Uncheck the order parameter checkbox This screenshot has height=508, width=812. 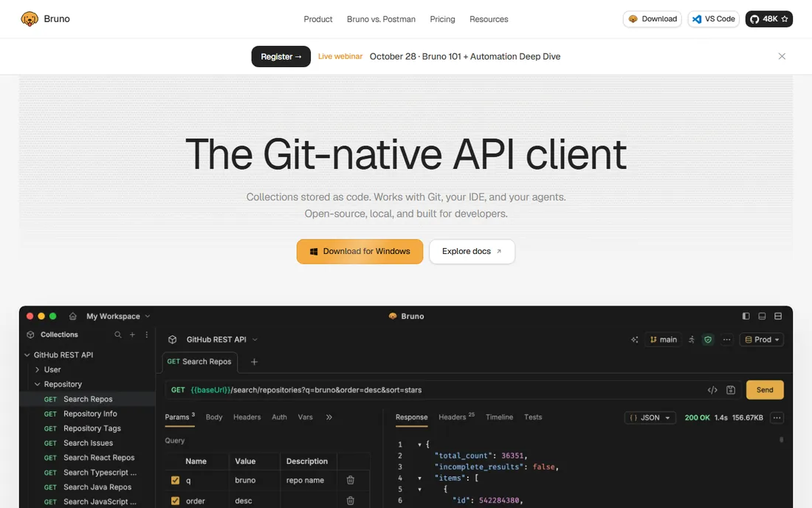pyautogui.click(x=175, y=501)
